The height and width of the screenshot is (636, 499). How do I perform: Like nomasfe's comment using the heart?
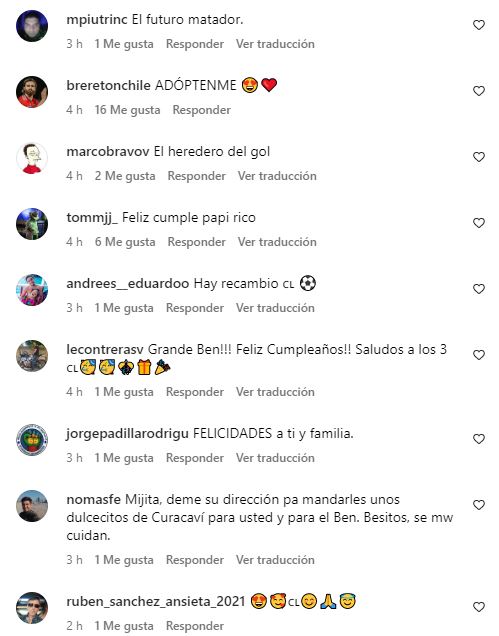pyautogui.click(x=479, y=505)
